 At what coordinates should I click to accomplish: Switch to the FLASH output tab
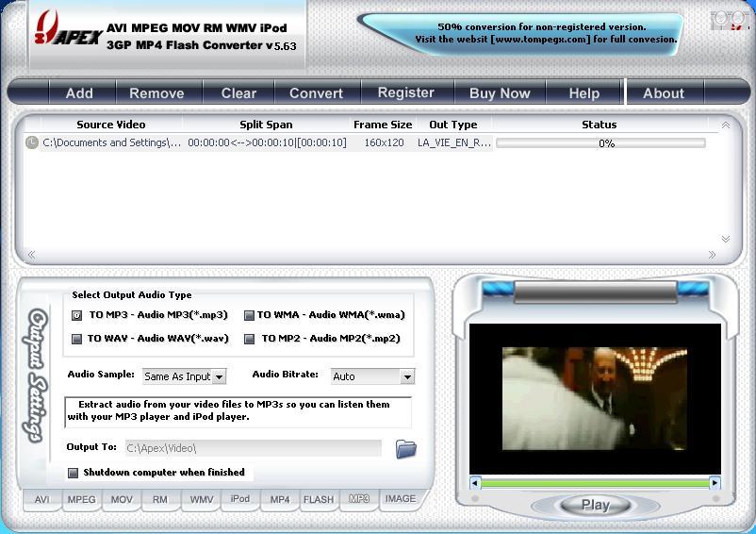(x=319, y=499)
